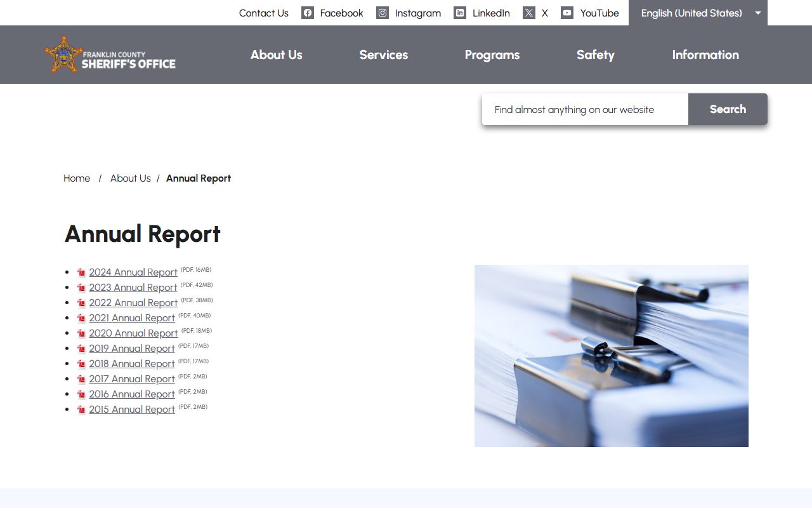The height and width of the screenshot is (508, 812).
Task: Click the PDF icon beside 2017 Annual Report
Action: [81, 379]
